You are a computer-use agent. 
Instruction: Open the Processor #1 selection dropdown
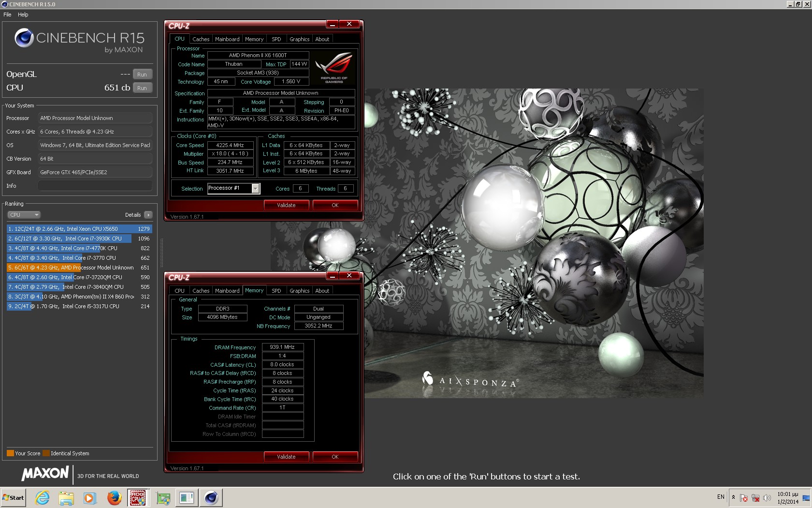coord(234,188)
